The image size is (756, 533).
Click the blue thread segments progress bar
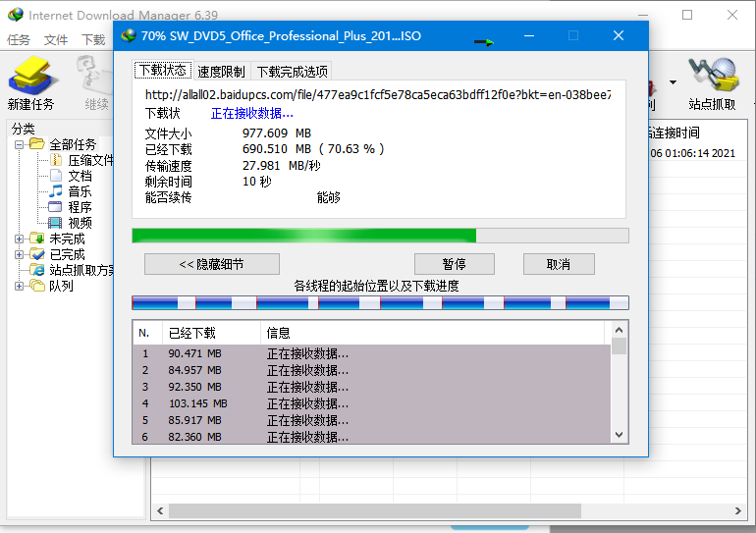[x=380, y=302]
